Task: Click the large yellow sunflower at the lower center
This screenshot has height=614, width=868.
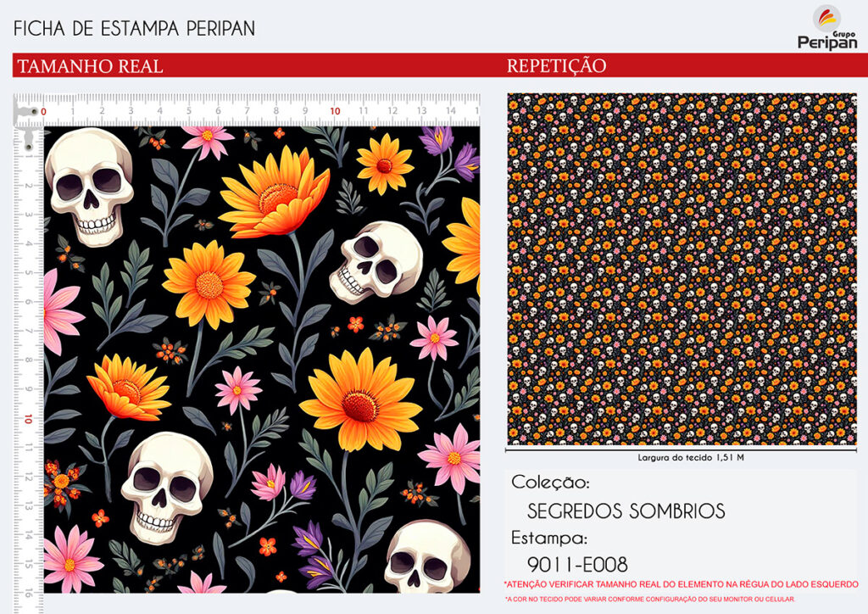Action: [360, 399]
